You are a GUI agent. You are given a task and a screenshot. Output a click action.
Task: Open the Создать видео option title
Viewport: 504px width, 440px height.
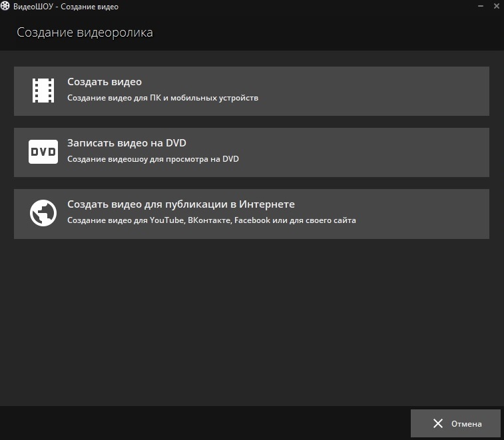[105, 82]
